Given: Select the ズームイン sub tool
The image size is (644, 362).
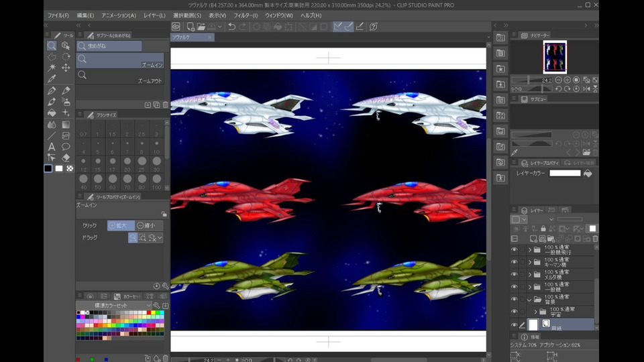Looking at the screenshot, I should 120,61.
